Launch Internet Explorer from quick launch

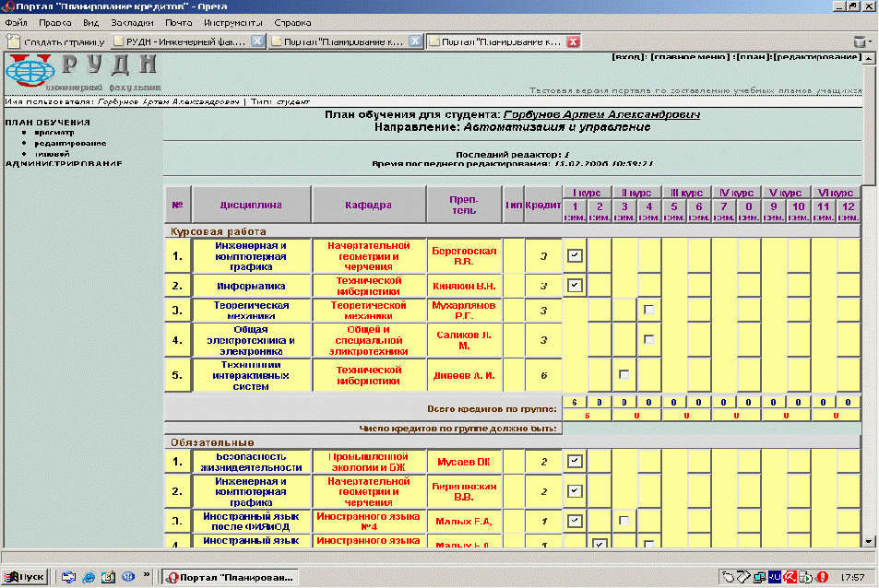pyautogui.click(x=89, y=577)
